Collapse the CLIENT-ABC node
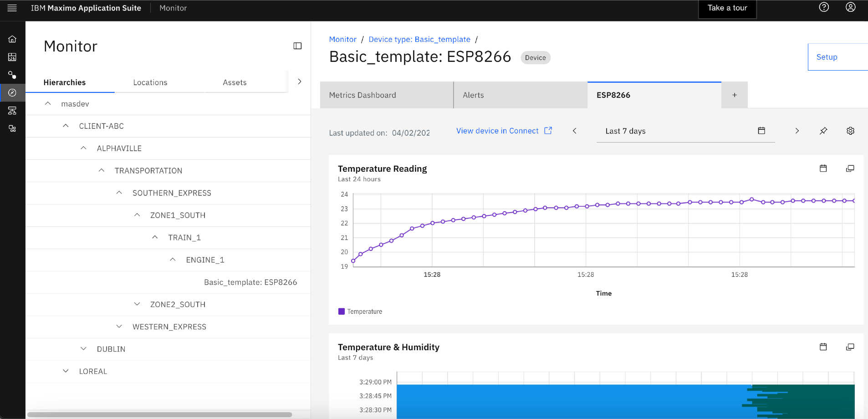Viewport: 868px width, 419px height. click(66, 126)
